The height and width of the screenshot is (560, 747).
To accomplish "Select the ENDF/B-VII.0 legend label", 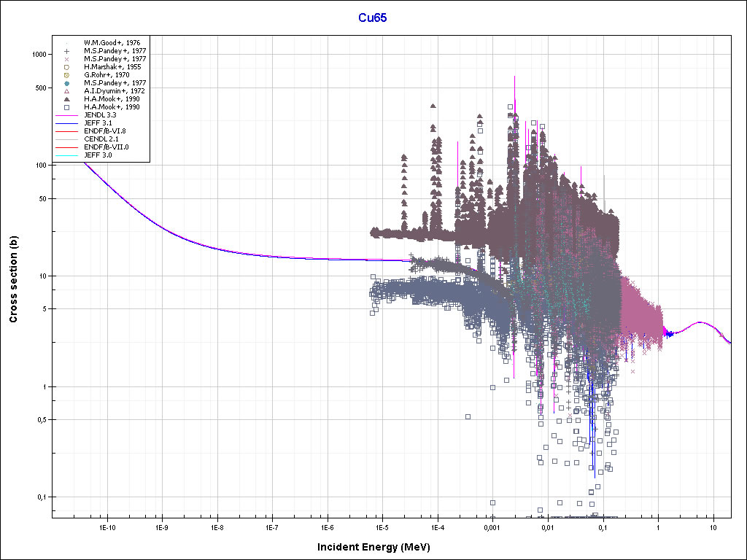I will (106, 147).
